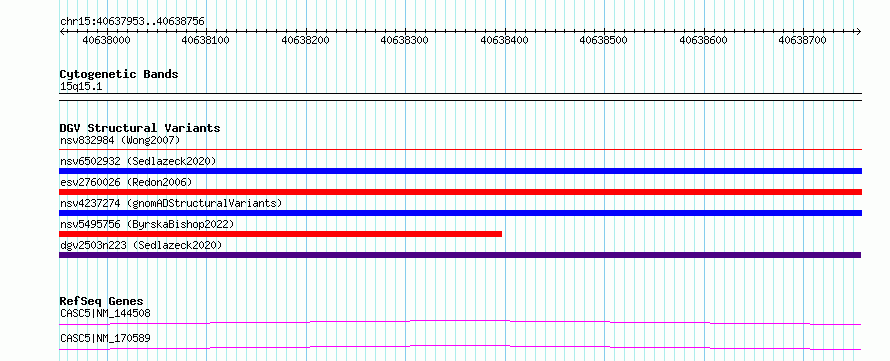Screen dimensions: 890x361
Task: Open variant label nsv5495756 (ByrskaBishop2022)
Action: tap(147, 224)
